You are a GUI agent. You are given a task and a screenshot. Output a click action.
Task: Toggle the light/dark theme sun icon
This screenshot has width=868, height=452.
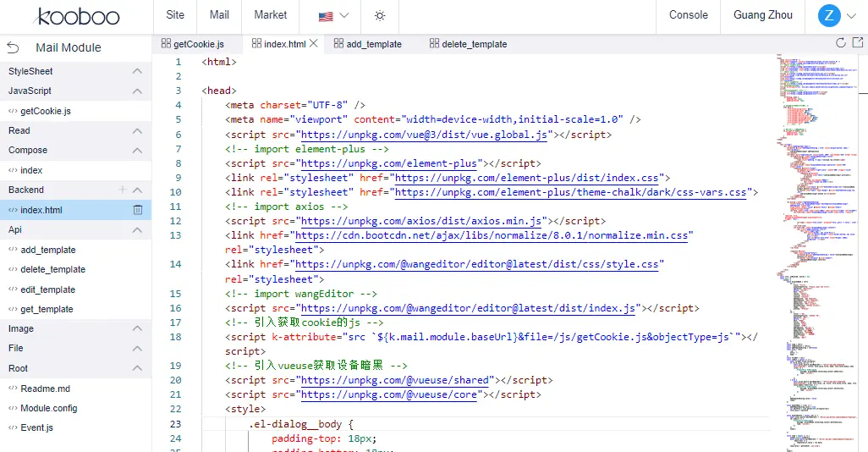pyautogui.click(x=381, y=15)
